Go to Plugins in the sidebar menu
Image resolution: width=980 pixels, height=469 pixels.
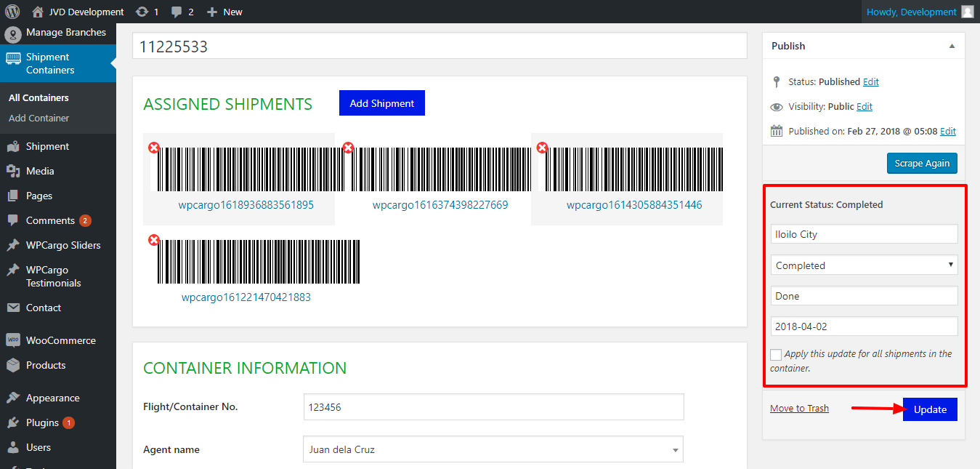click(x=42, y=422)
